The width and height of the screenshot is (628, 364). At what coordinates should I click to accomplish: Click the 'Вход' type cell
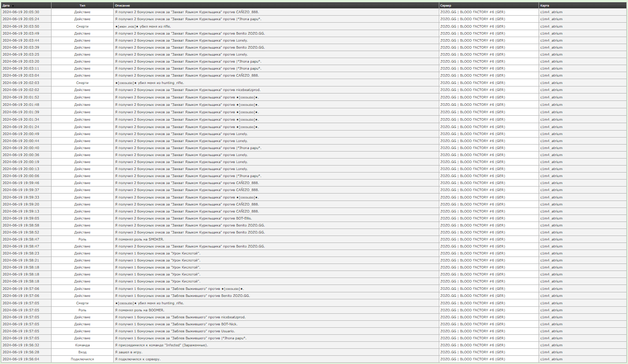pyautogui.click(x=82, y=352)
